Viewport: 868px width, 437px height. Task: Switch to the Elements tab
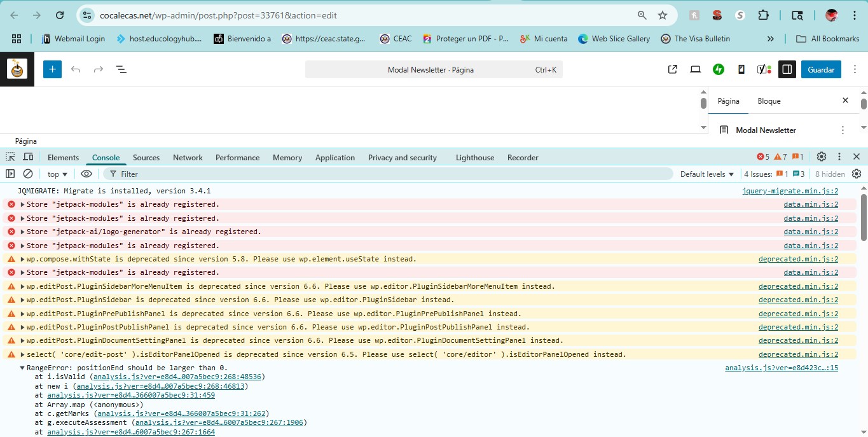pos(63,157)
